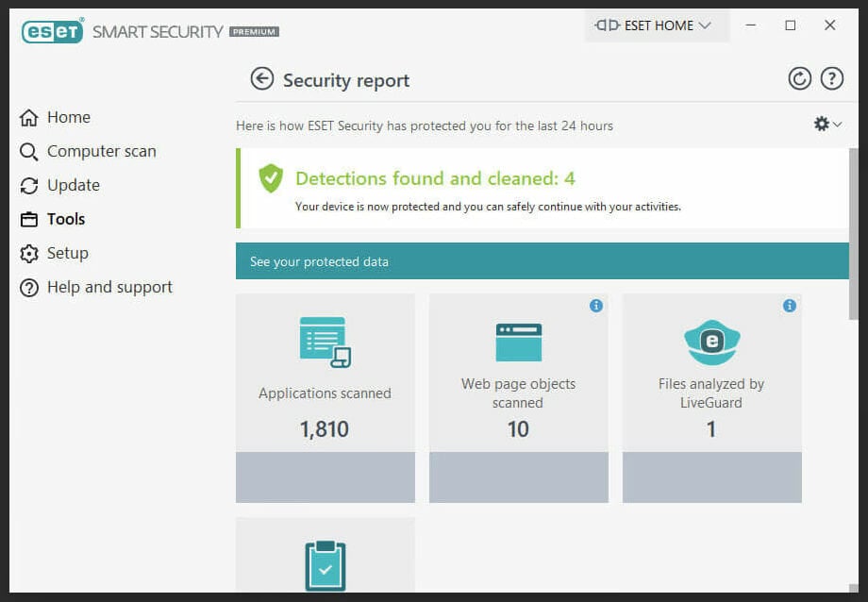The width and height of the screenshot is (868, 602).
Task: Click the green shield checkmark icon
Action: [271, 177]
